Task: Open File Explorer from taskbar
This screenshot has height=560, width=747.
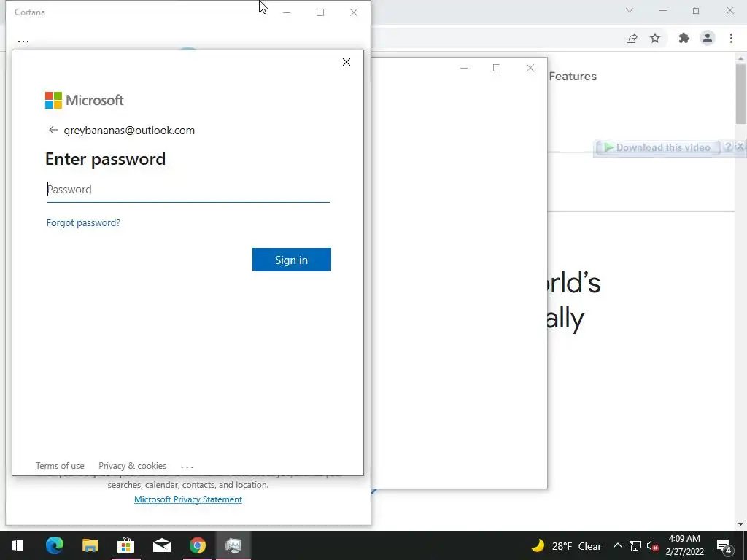Action: pos(90,545)
